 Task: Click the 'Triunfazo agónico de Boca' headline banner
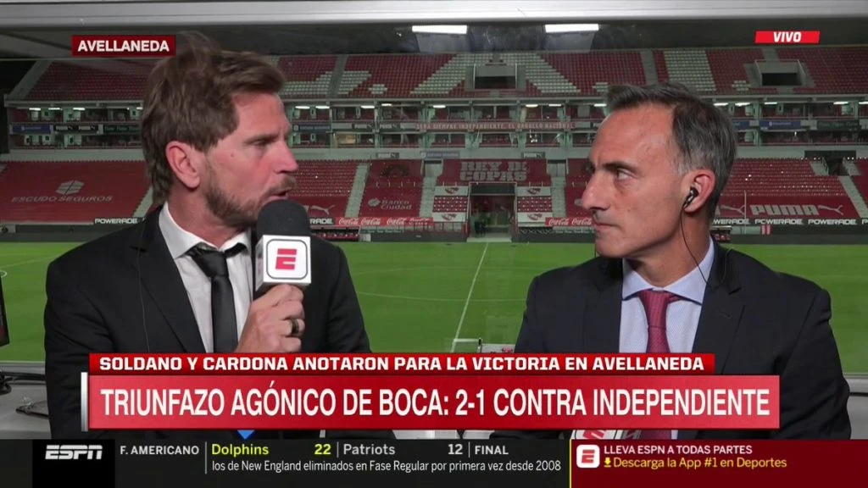coord(434,402)
